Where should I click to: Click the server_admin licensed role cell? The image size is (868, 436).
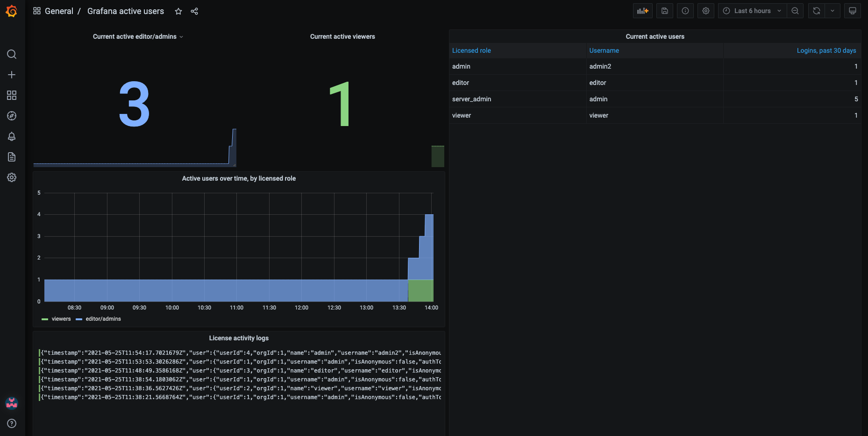tap(518, 99)
